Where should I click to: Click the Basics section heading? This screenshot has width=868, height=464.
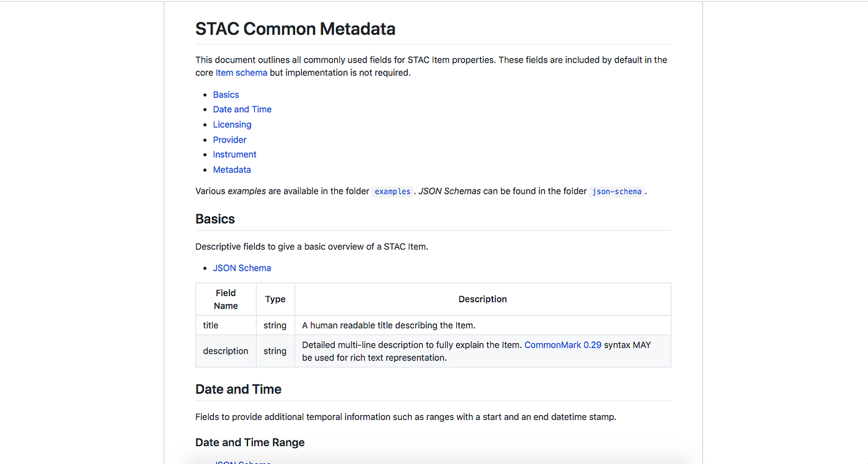point(215,219)
